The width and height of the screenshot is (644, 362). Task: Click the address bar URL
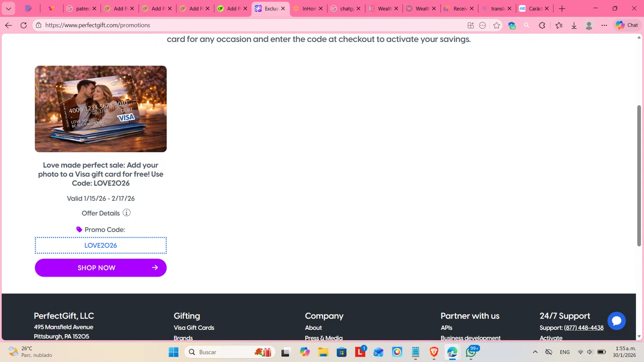[98, 25]
